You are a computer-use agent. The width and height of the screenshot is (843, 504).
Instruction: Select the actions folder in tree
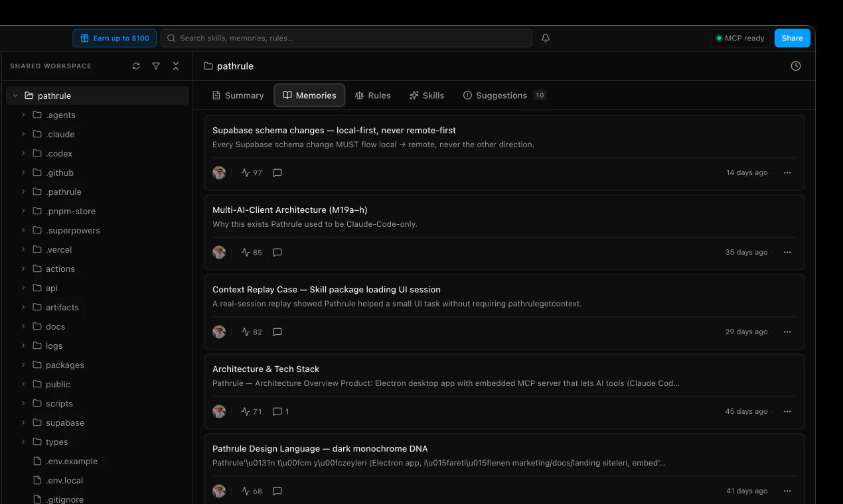[x=98, y=269]
